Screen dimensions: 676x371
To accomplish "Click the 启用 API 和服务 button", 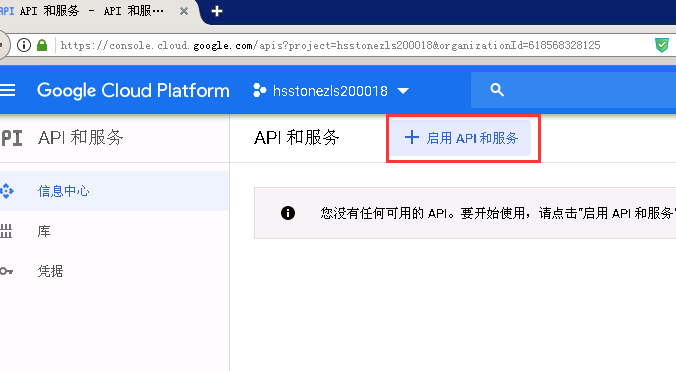I will pos(461,138).
